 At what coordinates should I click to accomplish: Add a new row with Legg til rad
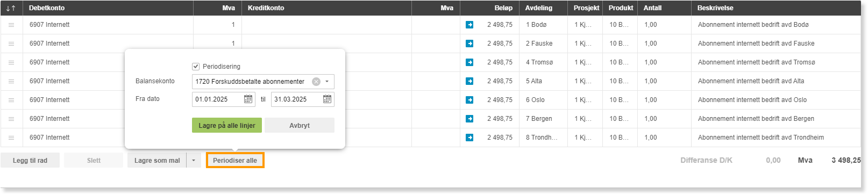pyautogui.click(x=30, y=161)
